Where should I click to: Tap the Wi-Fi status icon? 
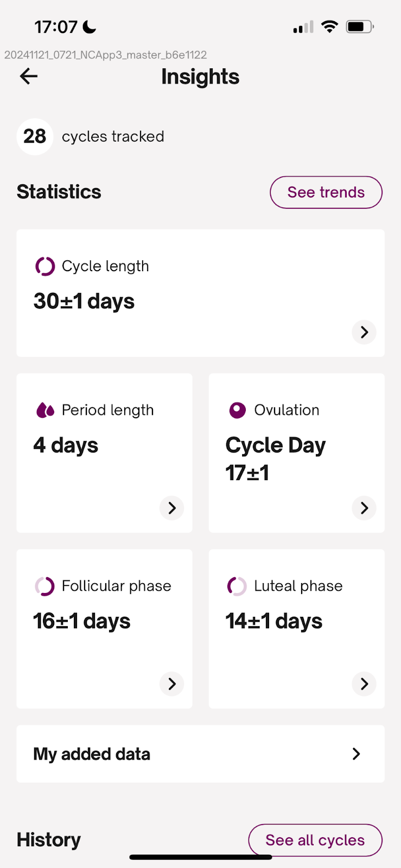329,27
